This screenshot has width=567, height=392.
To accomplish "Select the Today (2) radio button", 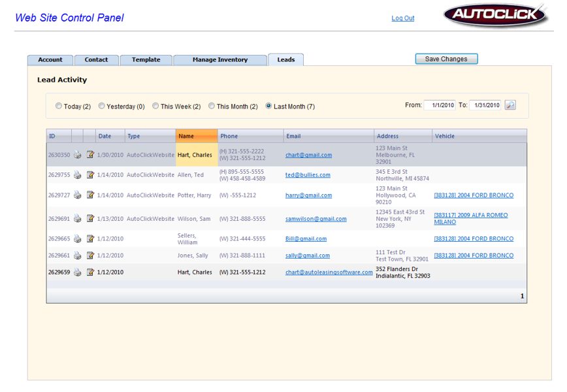I will click(x=59, y=106).
